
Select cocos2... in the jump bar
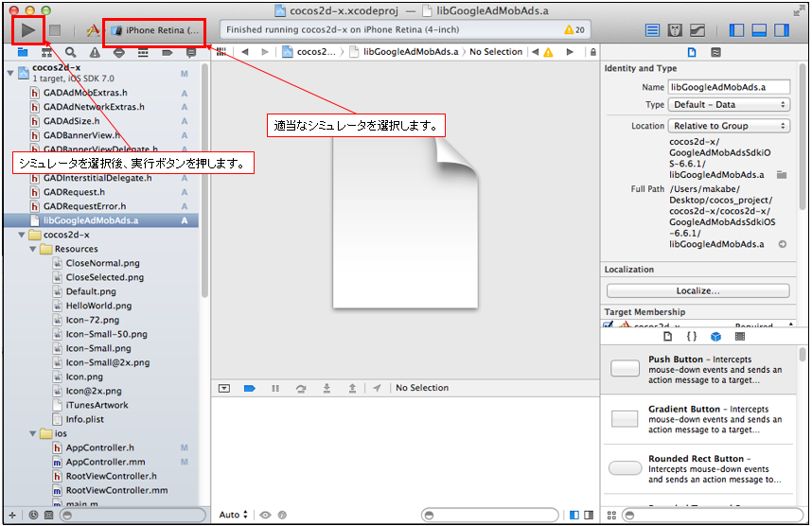(309, 52)
